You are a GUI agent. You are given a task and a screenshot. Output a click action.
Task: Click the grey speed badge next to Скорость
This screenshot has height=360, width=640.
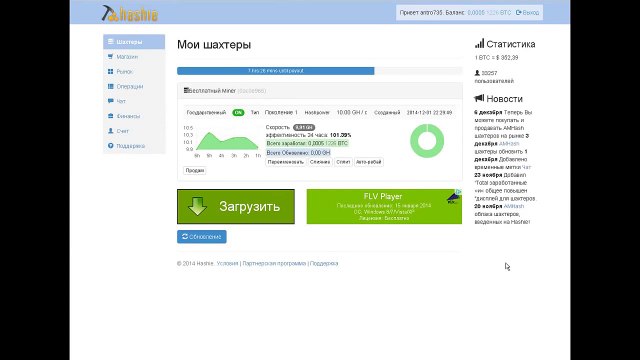(x=304, y=127)
